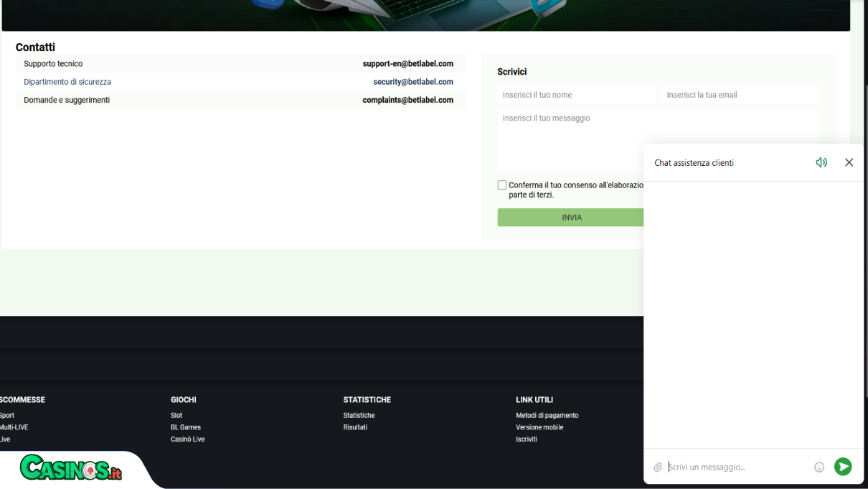Screen dimensions: 868x489
Task: Open the emoji picker in chat
Action: point(819,467)
